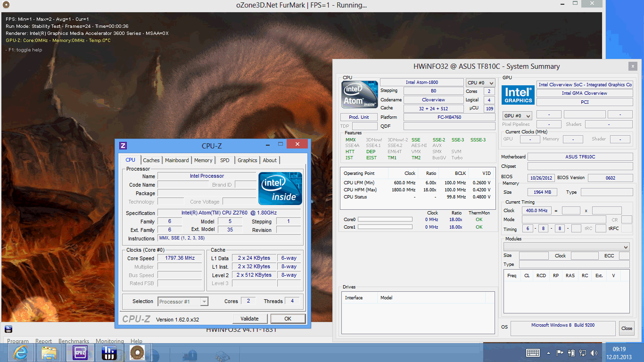Close the HWiNFO32 System Summary with the X
Screen dimensions: 644x362
click(x=632, y=66)
